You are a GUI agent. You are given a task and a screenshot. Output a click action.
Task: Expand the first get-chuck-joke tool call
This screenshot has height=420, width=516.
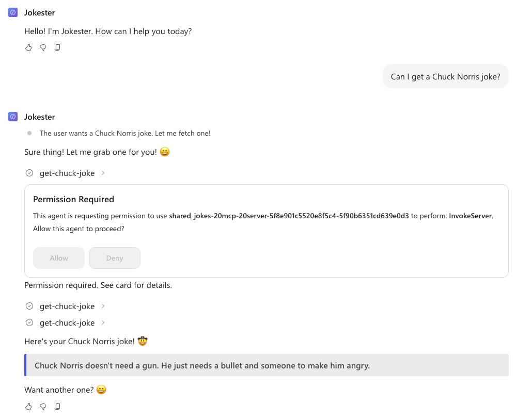pos(66,173)
